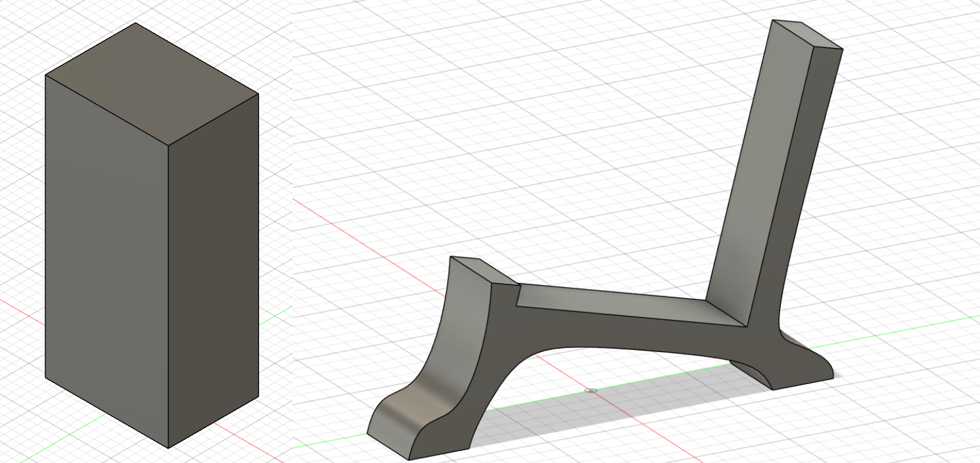Click the box's bottom front corner vertex
The height and width of the screenshot is (463, 980).
pos(168,448)
